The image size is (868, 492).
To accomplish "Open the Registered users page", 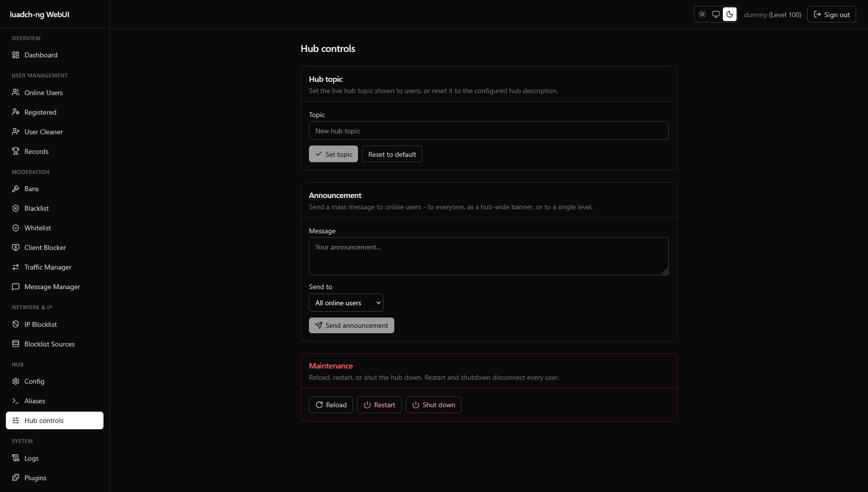I will click(x=54, y=112).
